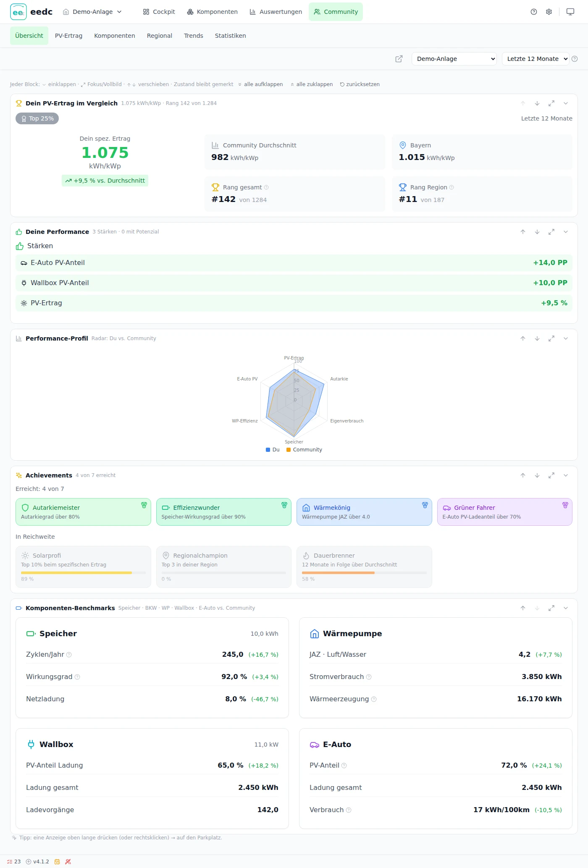Viewport: 588px width, 868px height.
Task: Click info icon beside E-Auto Verbrauch
Action: [x=349, y=810]
